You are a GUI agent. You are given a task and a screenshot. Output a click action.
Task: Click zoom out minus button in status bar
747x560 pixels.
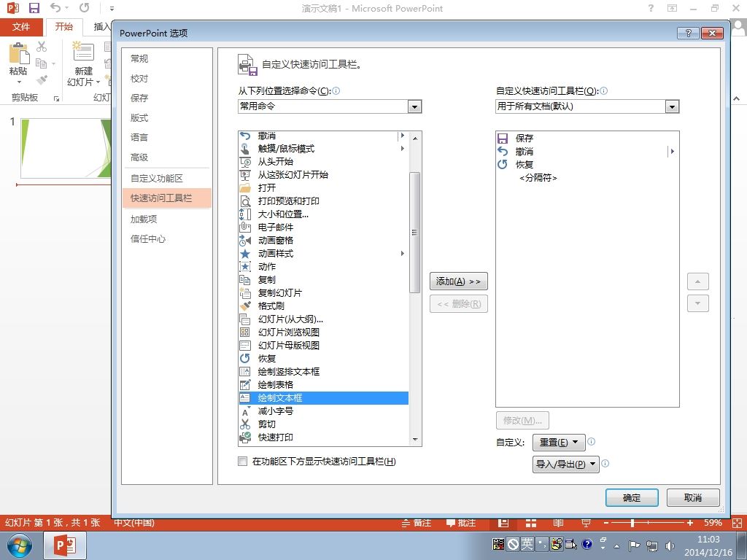(606, 523)
